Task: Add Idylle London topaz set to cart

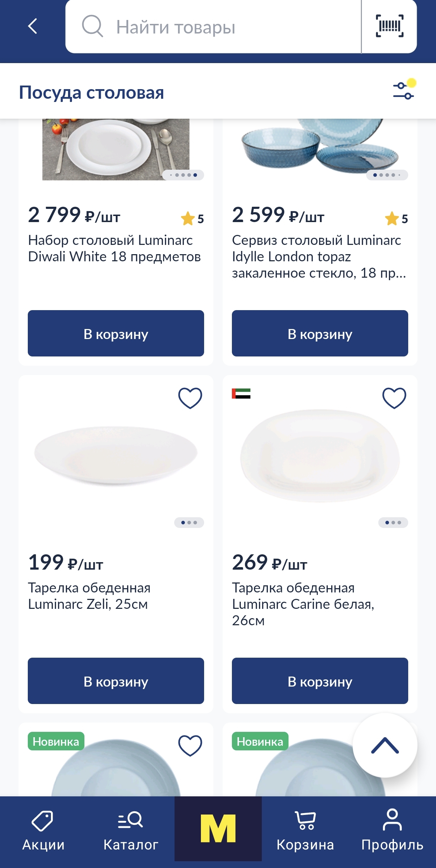Action: point(320,333)
